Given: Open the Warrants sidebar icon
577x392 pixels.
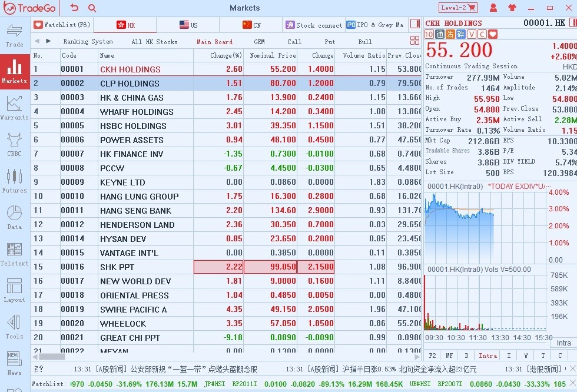Looking at the screenshot, I should click(x=15, y=108).
